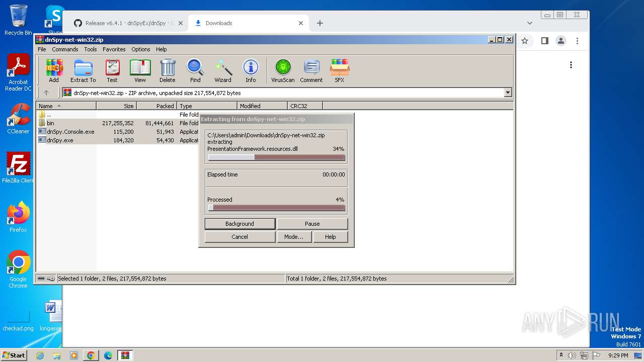Image resolution: width=644 pixels, height=362 pixels.
Task: Run the VirusScan toolbar icon
Action: click(x=283, y=70)
